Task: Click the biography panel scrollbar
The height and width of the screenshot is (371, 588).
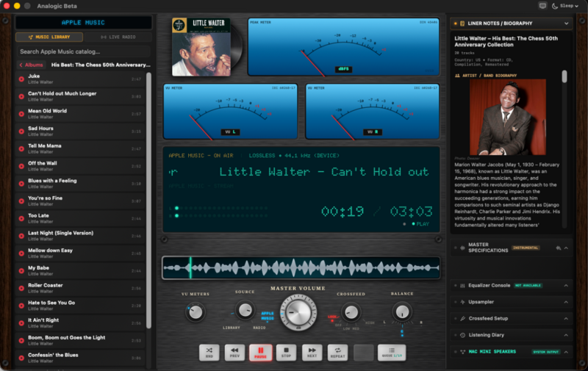Action: [x=564, y=76]
